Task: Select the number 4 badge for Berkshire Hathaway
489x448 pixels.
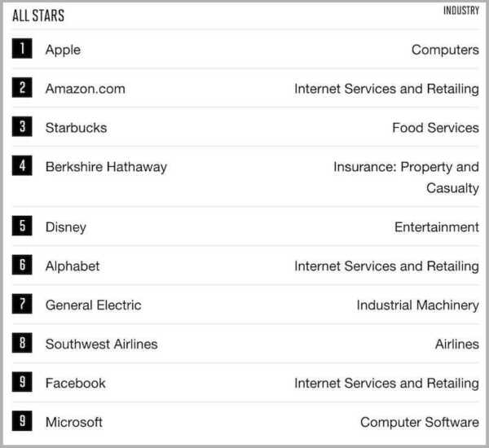Action: pyautogui.click(x=22, y=166)
